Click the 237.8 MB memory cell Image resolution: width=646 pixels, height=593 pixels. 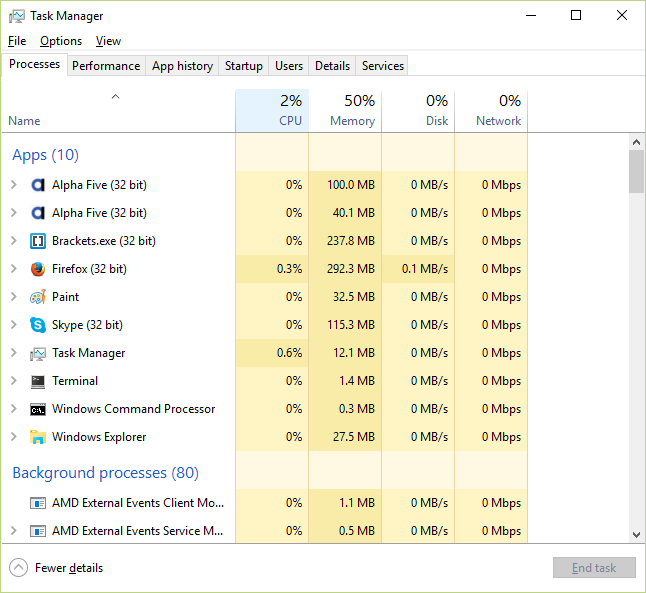pos(345,241)
